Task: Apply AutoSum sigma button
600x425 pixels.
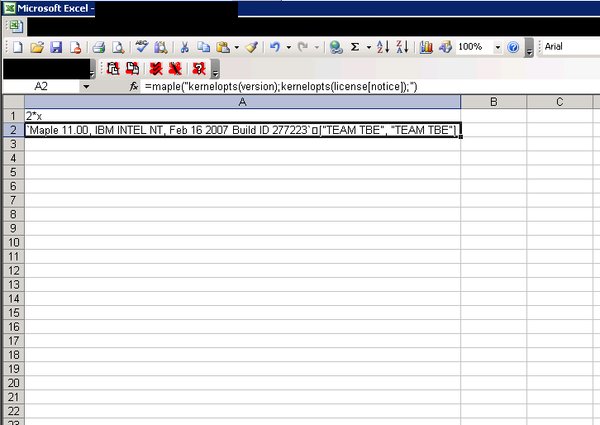Action: [355, 47]
